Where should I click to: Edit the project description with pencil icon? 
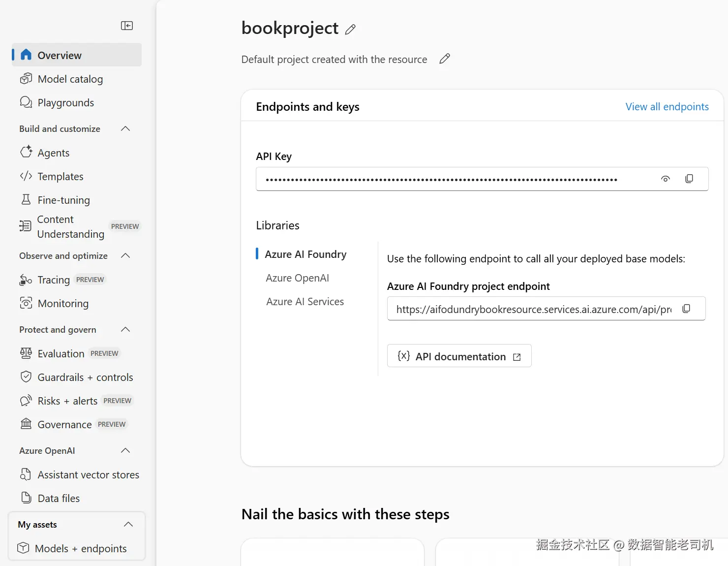445,59
